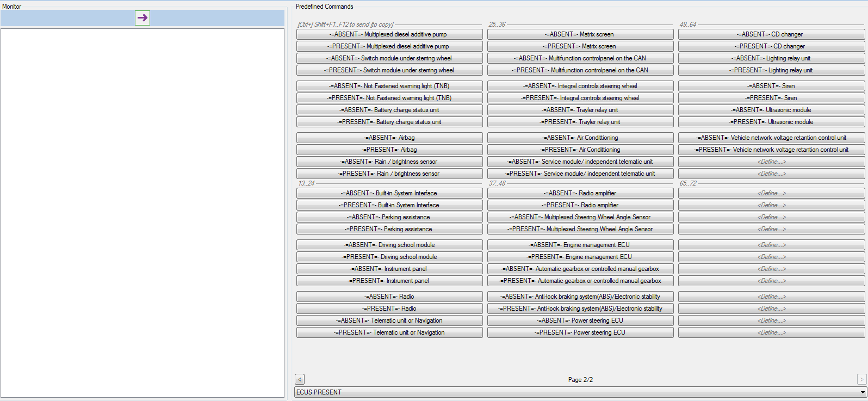The height and width of the screenshot is (401, 868).
Task: Send ABSENT Radio amplifier command
Action: [x=580, y=193]
